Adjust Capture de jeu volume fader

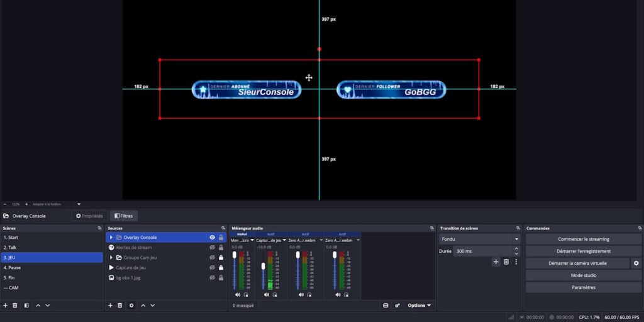click(x=264, y=266)
